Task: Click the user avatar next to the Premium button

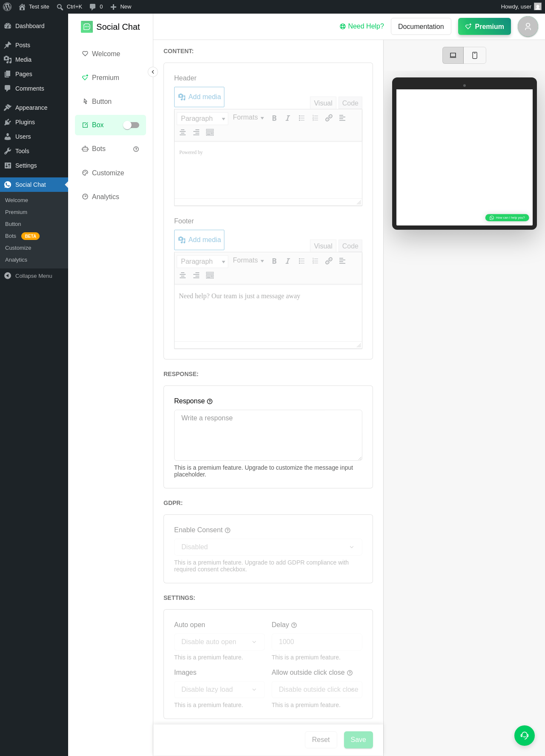Action: click(x=528, y=27)
